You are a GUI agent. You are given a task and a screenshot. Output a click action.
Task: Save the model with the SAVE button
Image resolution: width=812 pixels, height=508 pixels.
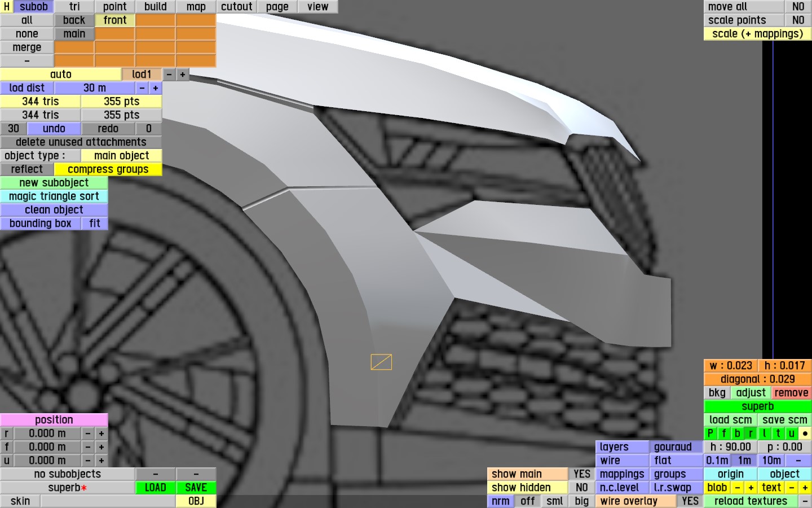[x=196, y=488]
